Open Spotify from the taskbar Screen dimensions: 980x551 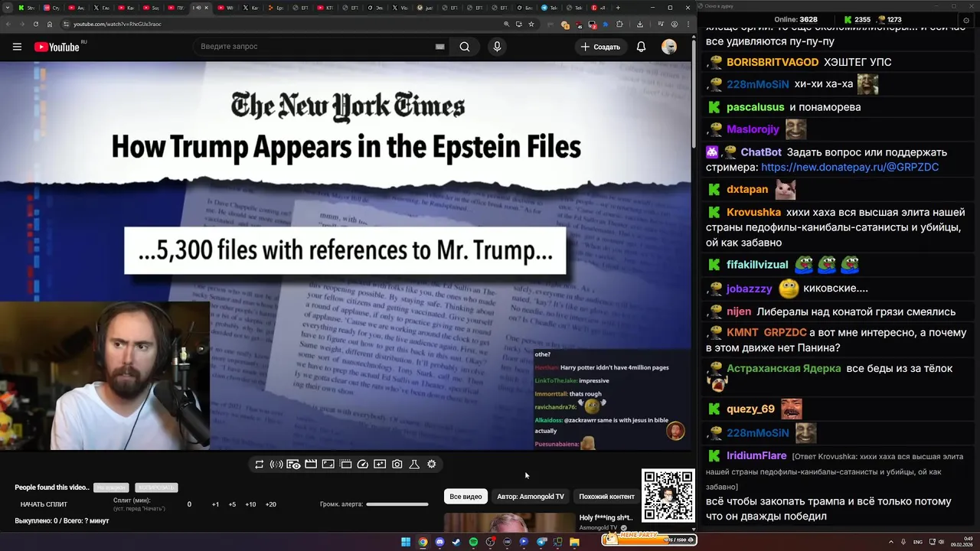pos(473,542)
